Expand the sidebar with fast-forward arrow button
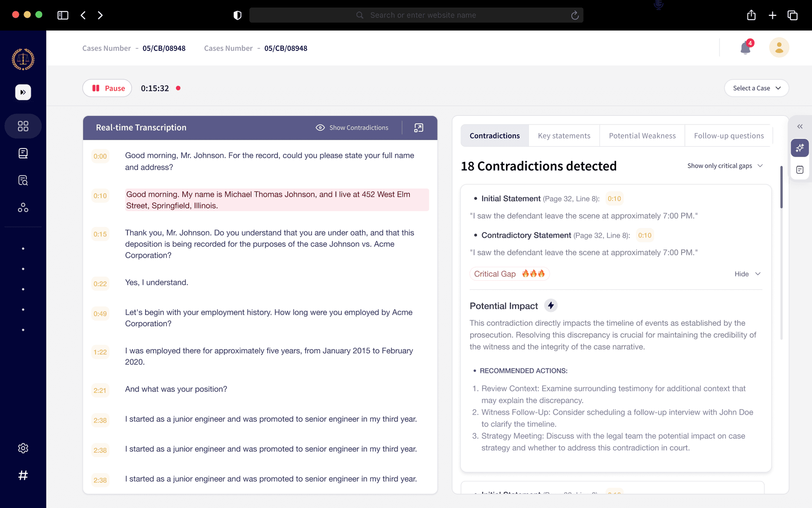This screenshot has width=812, height=508. 23,92
